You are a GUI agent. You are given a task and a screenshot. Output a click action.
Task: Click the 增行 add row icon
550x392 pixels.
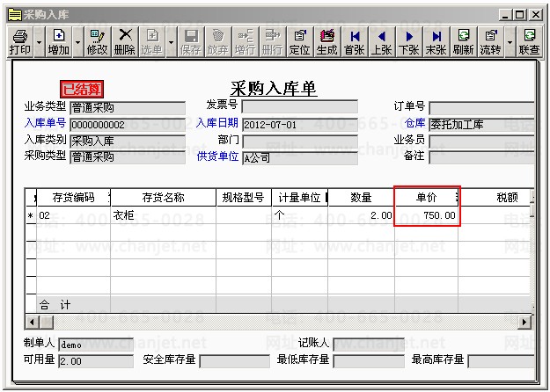(246, 41)
